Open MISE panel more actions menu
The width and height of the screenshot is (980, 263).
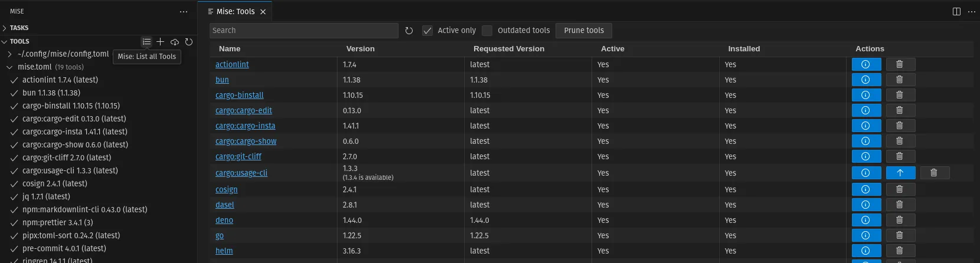(184, 11)
